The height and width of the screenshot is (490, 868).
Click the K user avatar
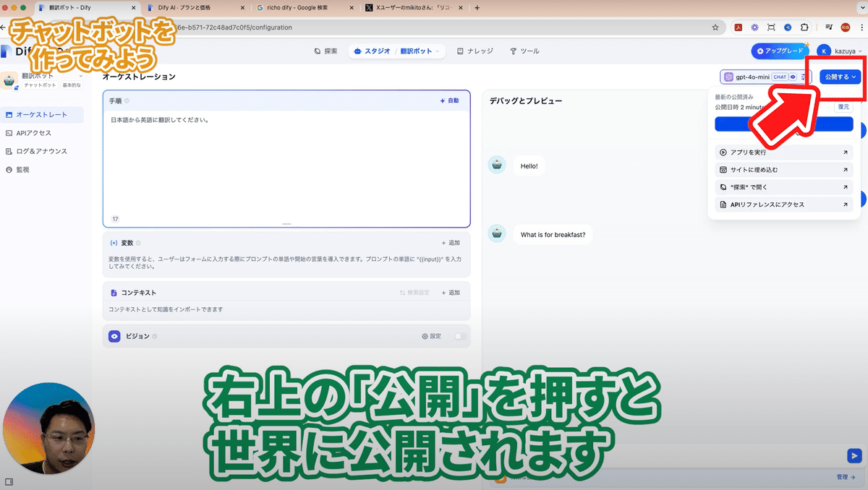point(825,51)
